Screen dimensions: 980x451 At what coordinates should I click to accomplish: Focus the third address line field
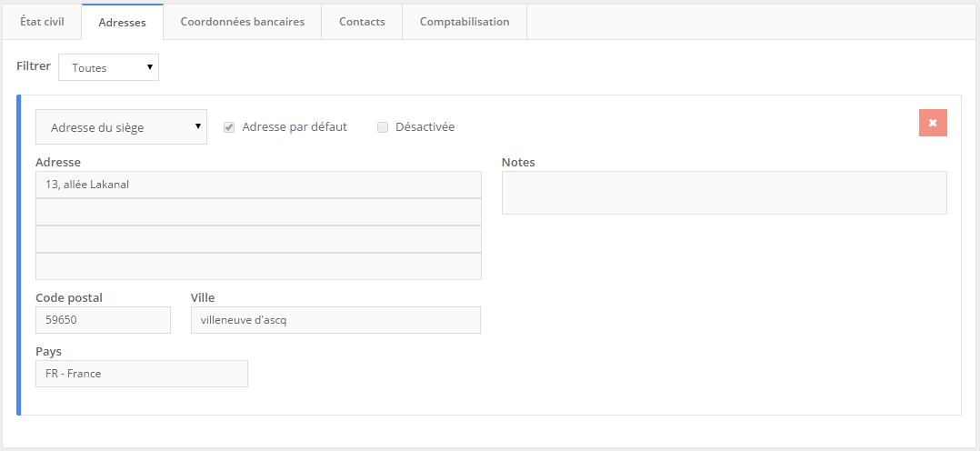[258, 239]
